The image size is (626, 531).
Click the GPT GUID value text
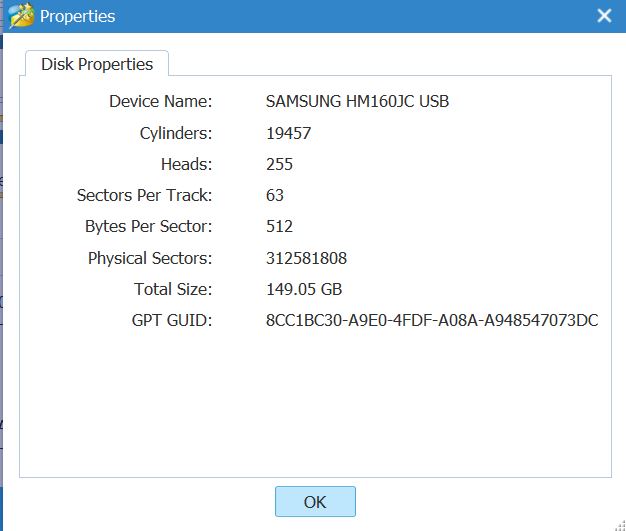(x=432, y=320)
